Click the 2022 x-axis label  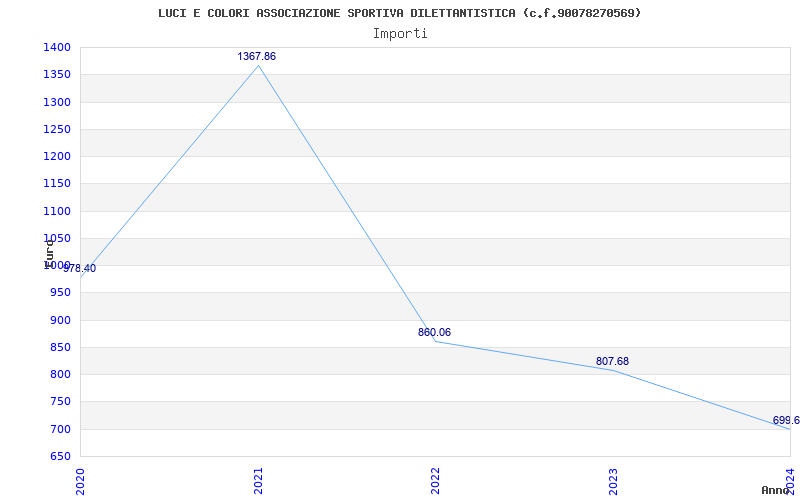[x=435, y=481]
